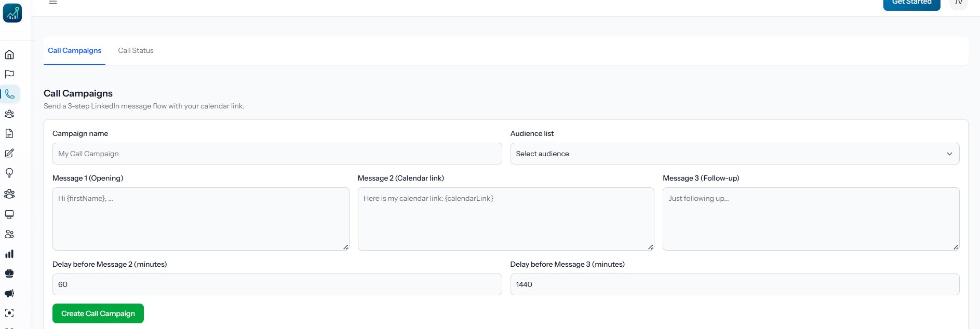Open the pencil edit sidebar icon
The width and height of the screenshot is (980, 329).
pos(9,153)
